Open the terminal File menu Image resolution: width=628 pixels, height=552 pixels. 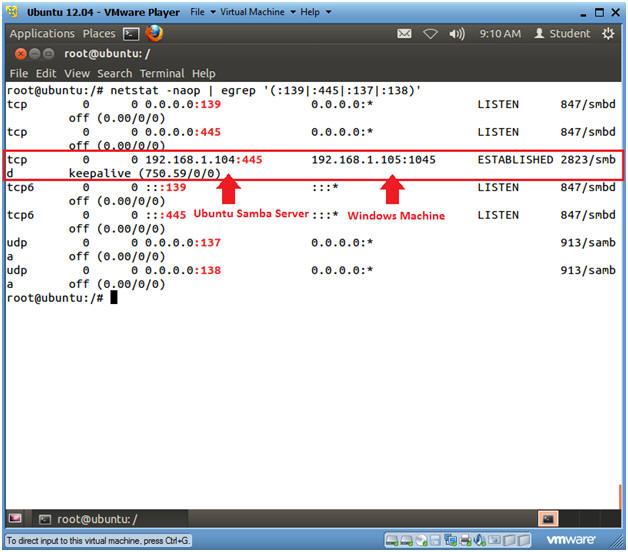pyautogui.click(x=18, y=74)
